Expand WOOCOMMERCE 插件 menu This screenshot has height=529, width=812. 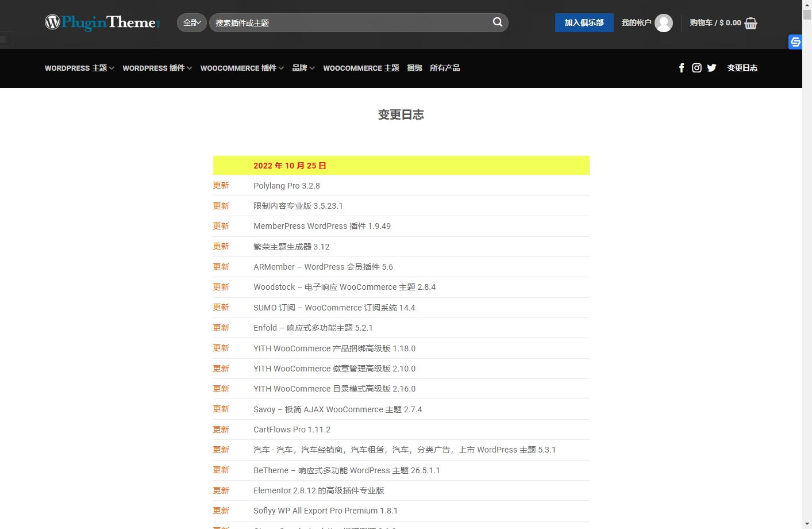(x=242, y=68)
